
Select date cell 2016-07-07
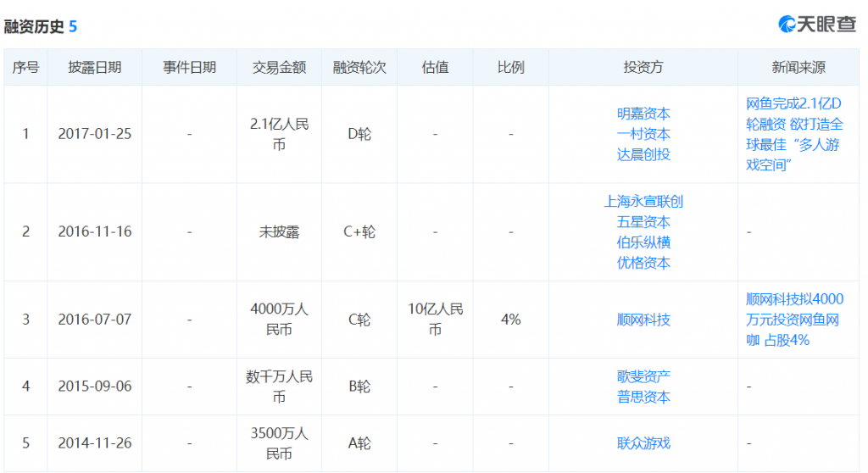95,320
